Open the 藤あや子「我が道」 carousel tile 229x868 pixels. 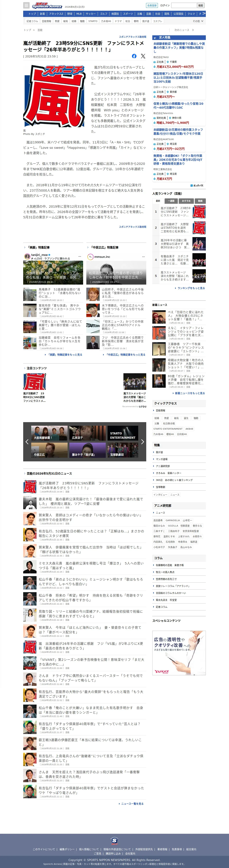pyautogui.click(x=88, y=450)
